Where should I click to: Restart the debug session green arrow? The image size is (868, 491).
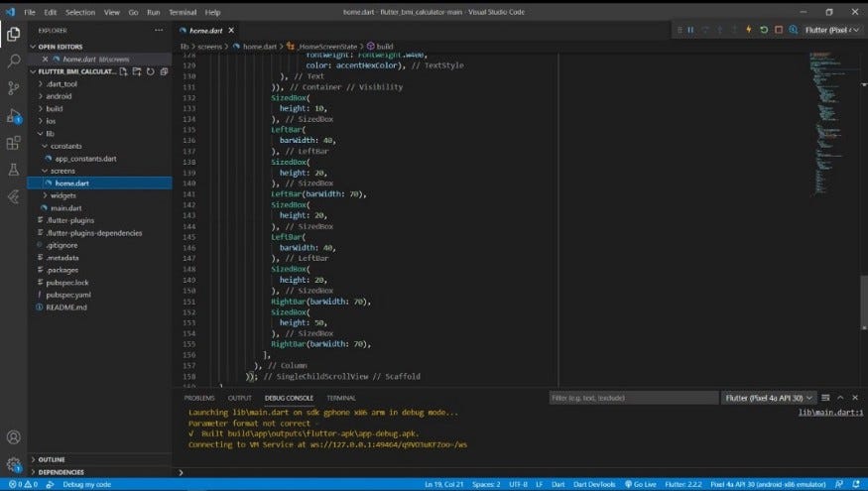[764, 30]
